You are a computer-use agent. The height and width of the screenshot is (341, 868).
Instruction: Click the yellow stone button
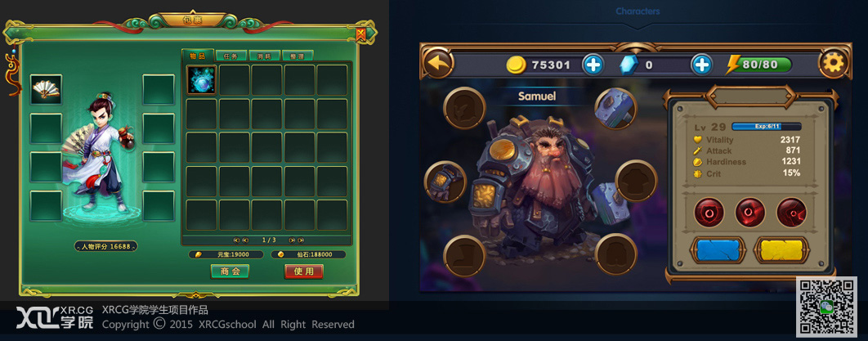pos(781,250)
